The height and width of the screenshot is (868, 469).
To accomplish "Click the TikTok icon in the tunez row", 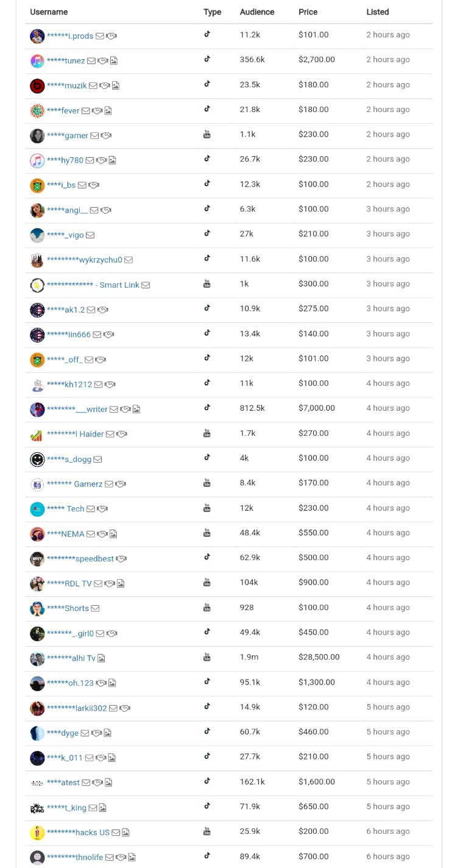I will 207,59.
